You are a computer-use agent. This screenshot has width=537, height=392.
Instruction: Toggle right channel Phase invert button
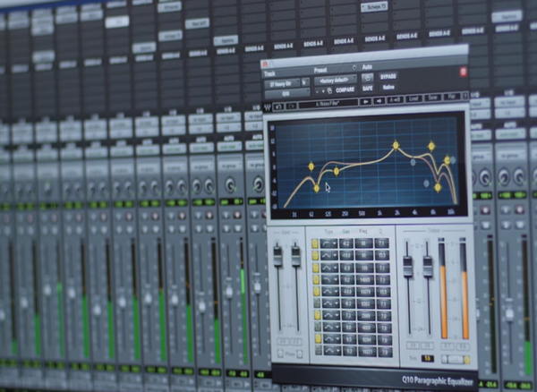300,354
